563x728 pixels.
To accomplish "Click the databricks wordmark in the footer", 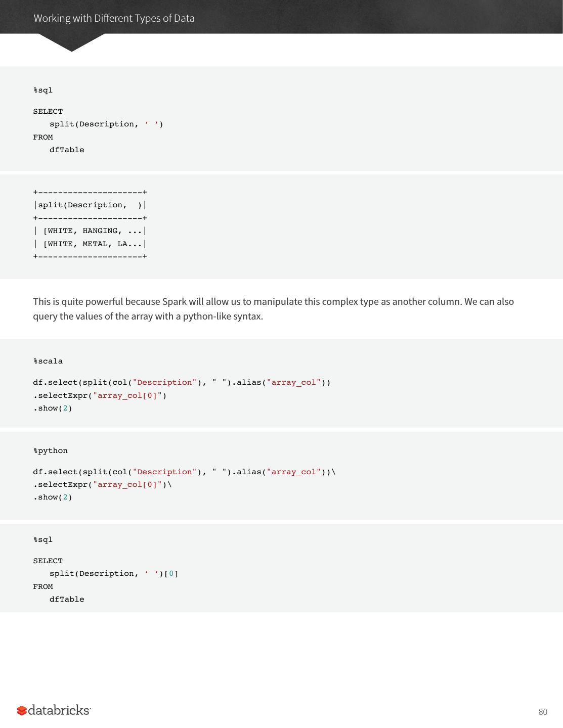I will pyautogui.click(x=59, y=710).
